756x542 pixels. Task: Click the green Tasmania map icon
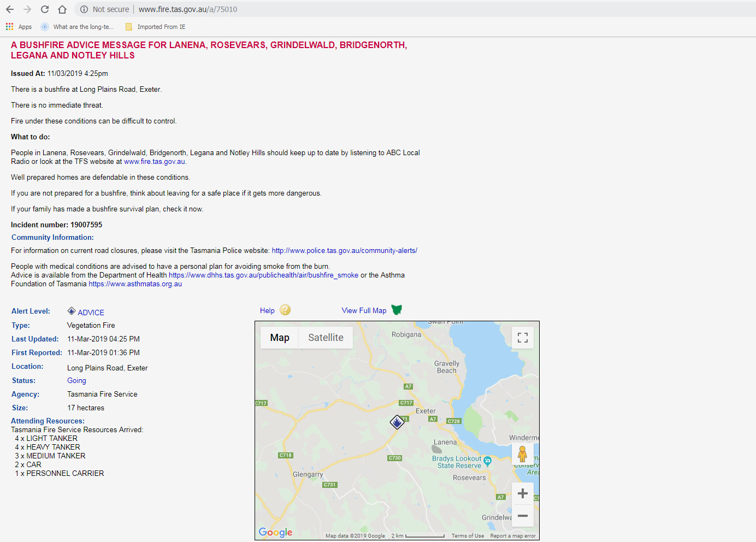click(x=397, y=310)
